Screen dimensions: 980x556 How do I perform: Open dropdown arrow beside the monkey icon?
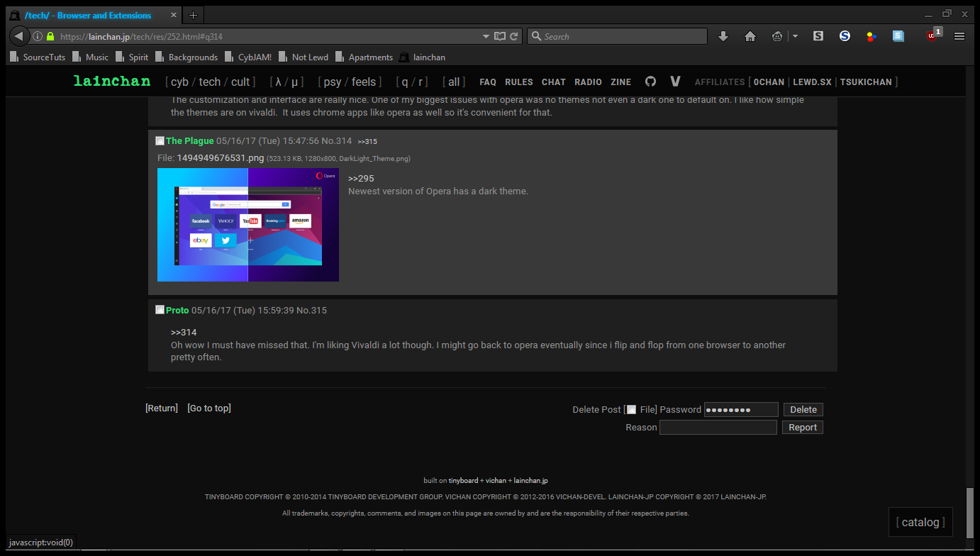coord(795,36)
